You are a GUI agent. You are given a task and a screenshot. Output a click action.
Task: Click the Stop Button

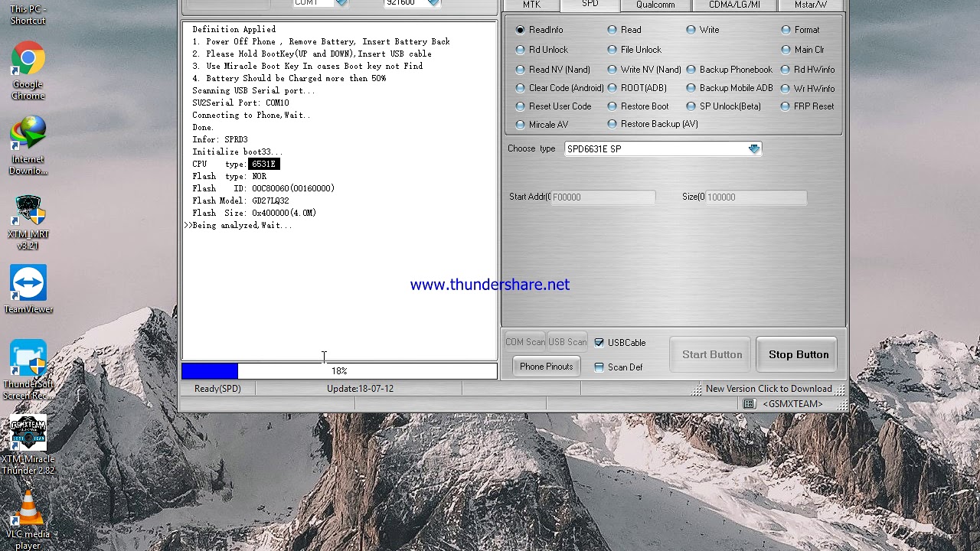coord(799,355)
